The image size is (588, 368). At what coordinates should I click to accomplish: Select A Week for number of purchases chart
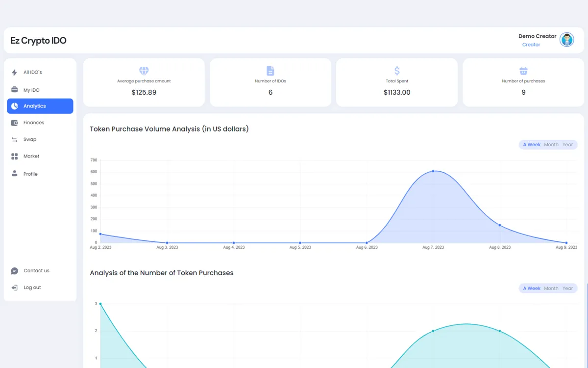click(532, 289)
